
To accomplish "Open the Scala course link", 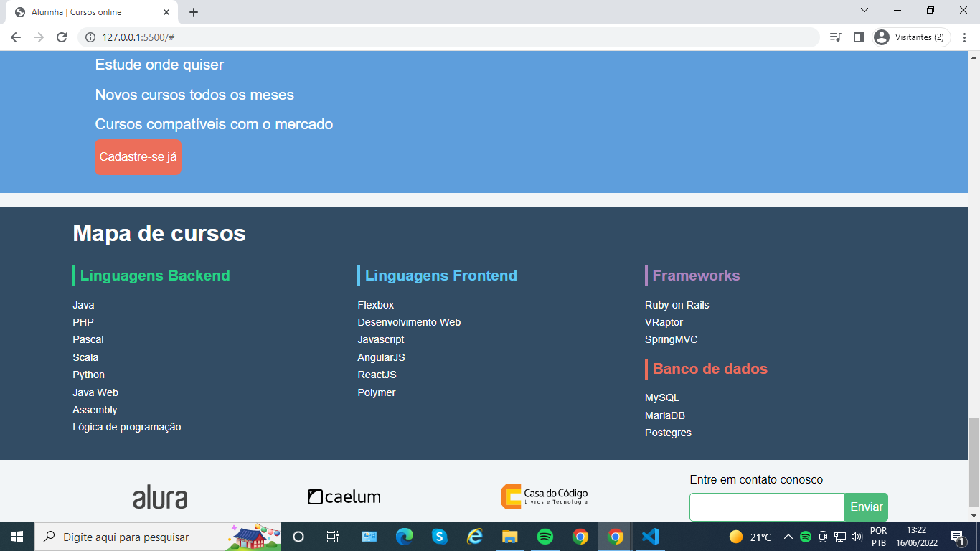I will coord(85,357).
